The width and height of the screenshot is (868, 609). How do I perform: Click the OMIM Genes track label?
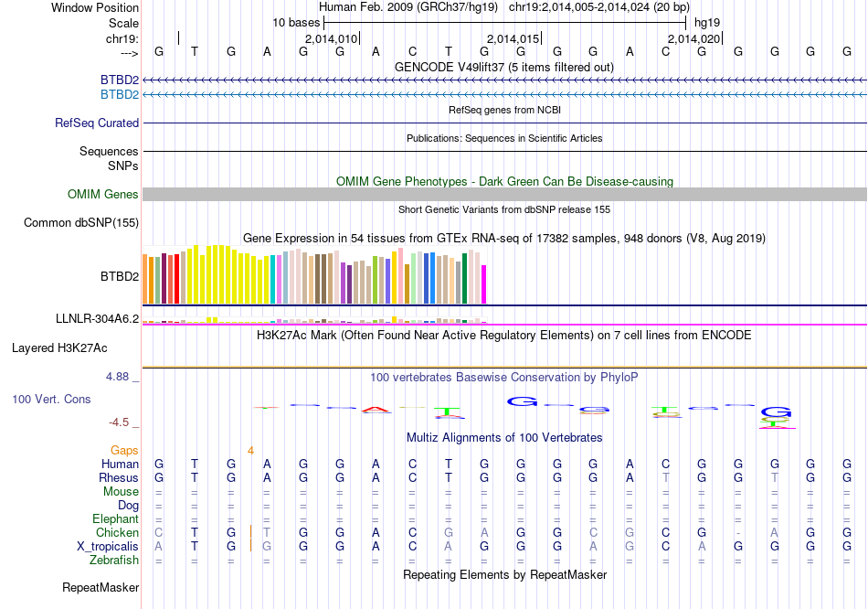point(103,194)
